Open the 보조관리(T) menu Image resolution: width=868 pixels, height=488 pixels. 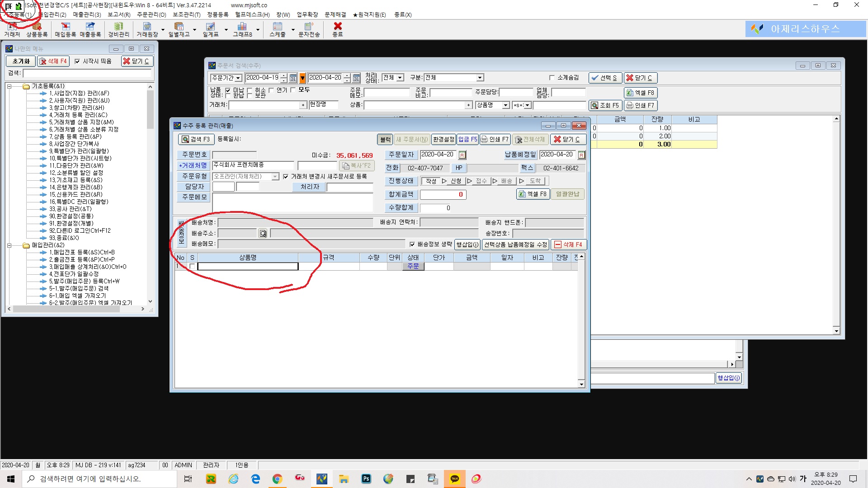187,14
